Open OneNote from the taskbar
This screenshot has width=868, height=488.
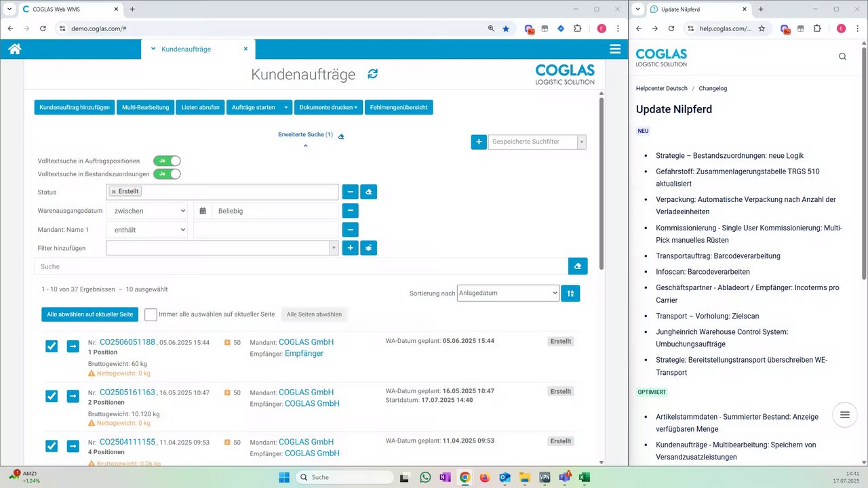click(445, 477)
